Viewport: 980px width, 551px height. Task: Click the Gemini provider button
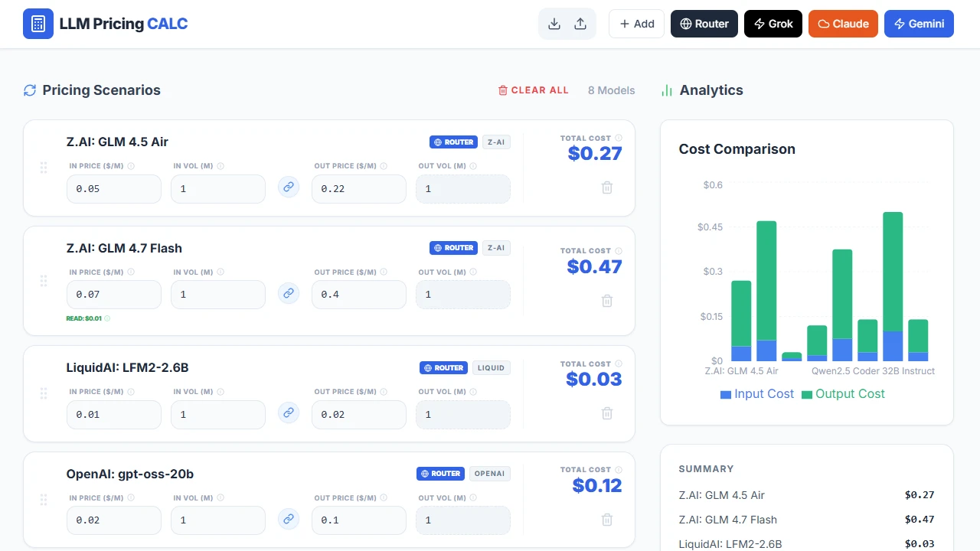[919, 24]
